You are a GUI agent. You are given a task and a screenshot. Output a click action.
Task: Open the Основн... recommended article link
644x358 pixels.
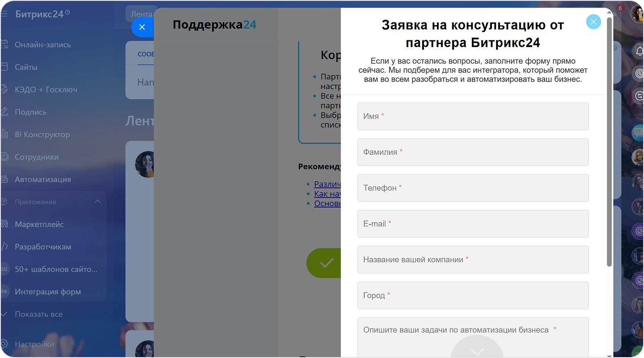(327, 203)
